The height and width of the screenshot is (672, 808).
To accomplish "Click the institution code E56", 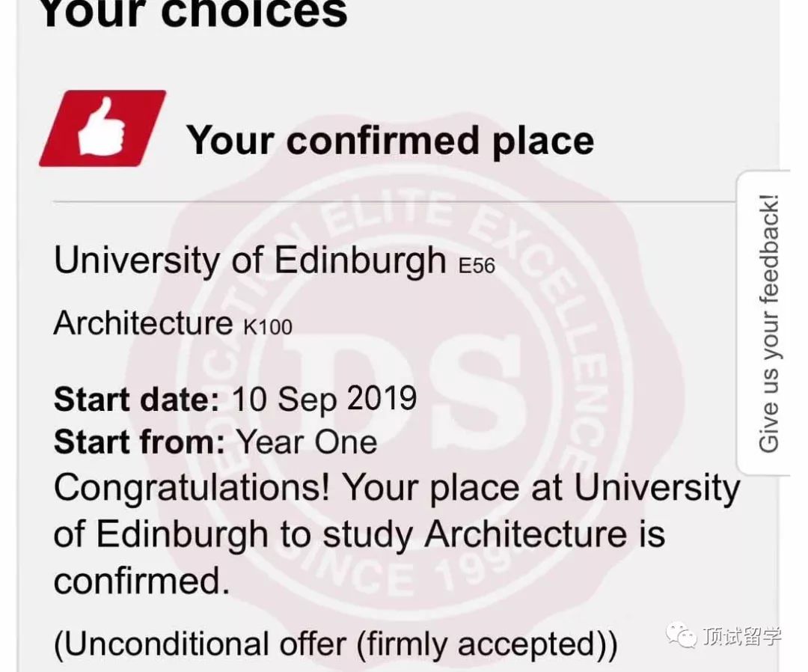I will 476,266.
